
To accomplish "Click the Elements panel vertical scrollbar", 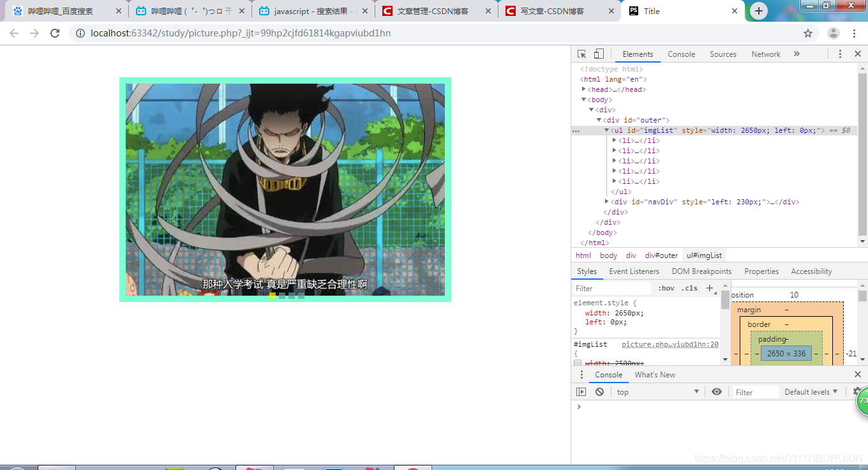I will pos(863,153).
